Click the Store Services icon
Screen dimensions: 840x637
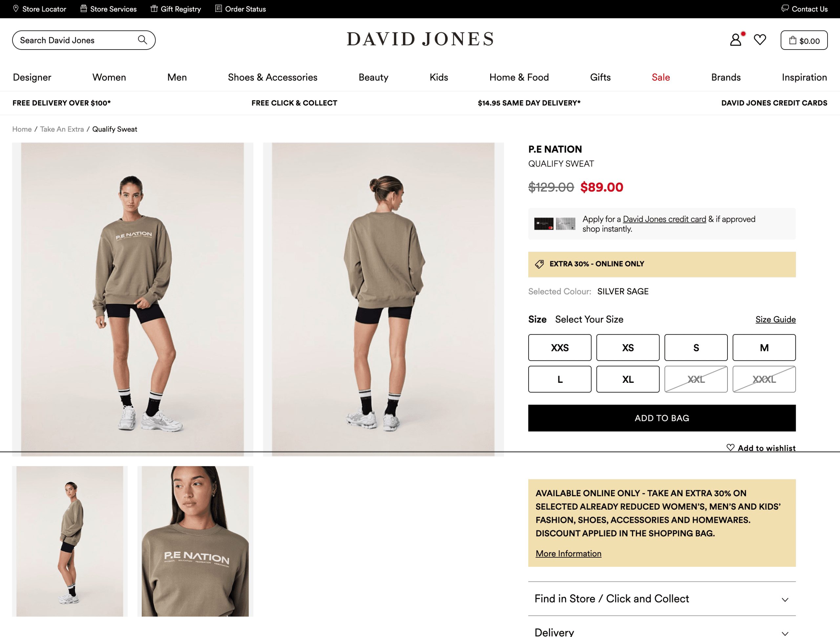(84, 8)
